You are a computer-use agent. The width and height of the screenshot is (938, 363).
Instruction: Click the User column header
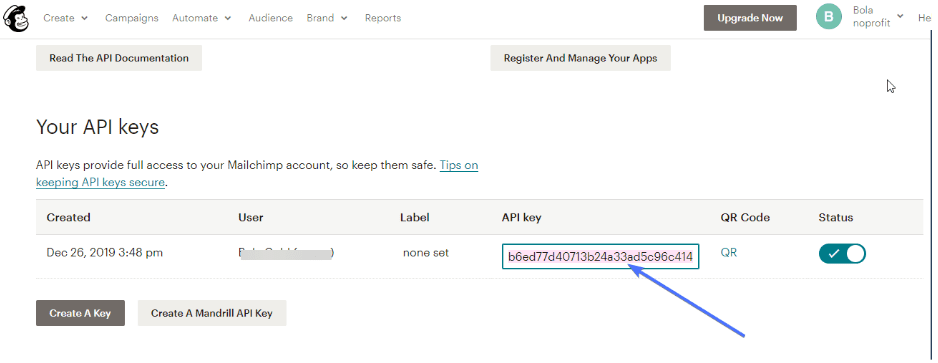pos(251,217)
